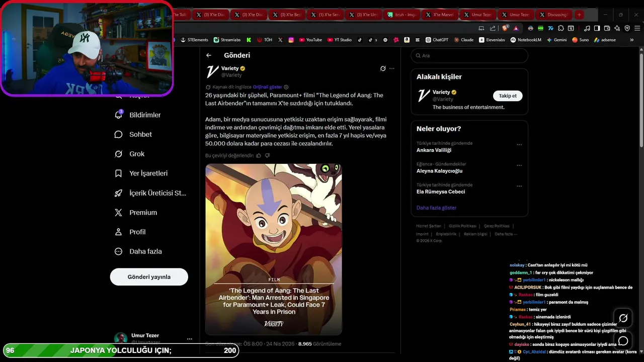Open Brave Shields lion icon

[x=505, y=28]
